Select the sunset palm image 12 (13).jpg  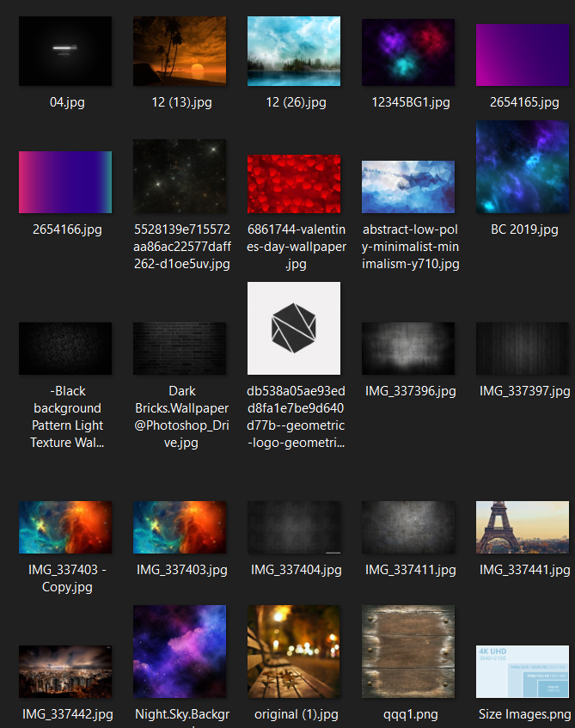tap(180, 51)
